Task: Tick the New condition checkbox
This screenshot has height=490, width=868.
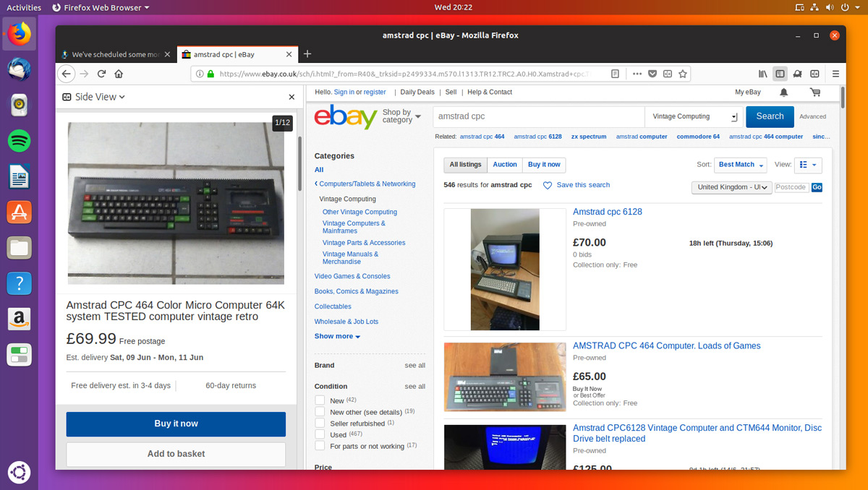Action: (x=320, y=400)
